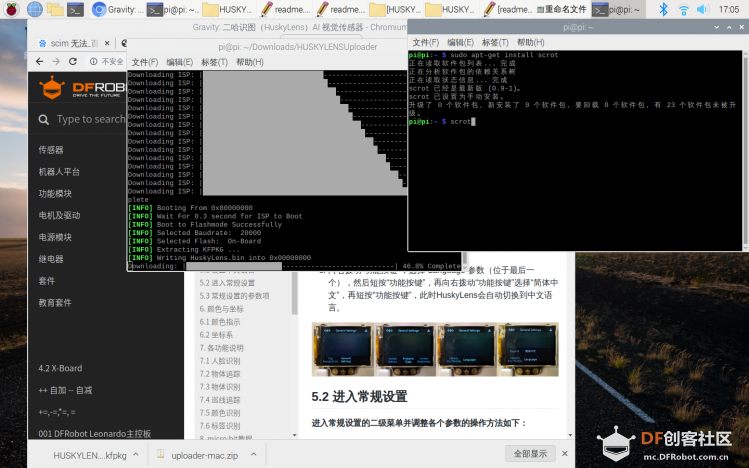Viewport: 749px width, 468px height.
Task: Open 套件 in the wiki sidebar
Action: (x=47, y=281)
